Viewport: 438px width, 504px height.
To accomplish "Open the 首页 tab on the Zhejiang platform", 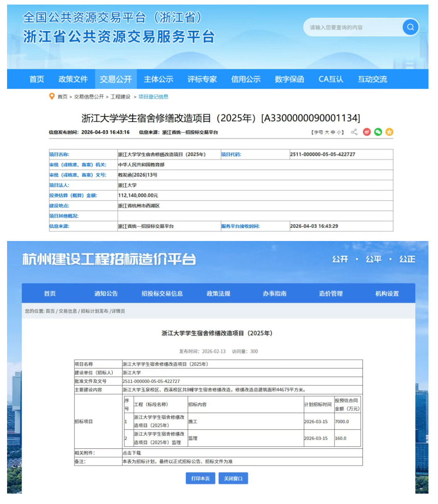I will pyautogui.click(x=36, y=79).
